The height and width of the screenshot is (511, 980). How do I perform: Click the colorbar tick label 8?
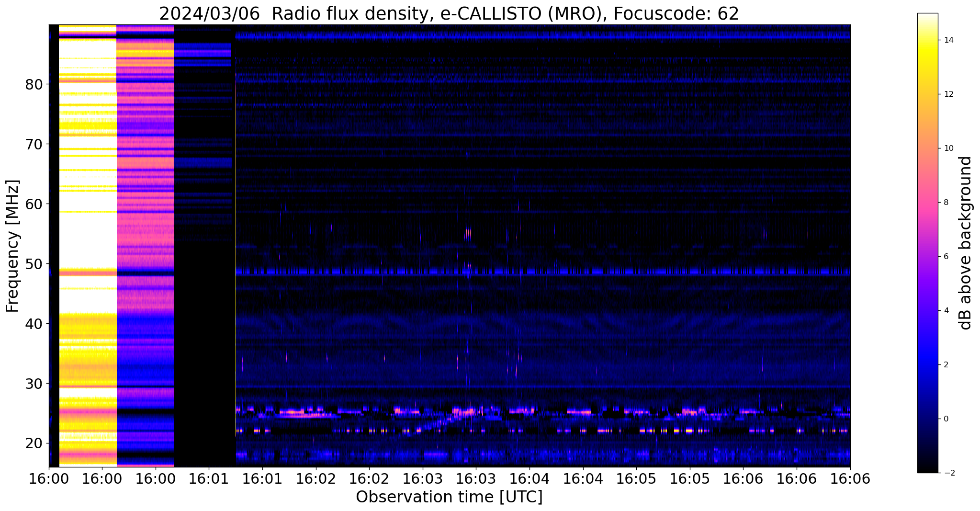[x=946, y=203]
